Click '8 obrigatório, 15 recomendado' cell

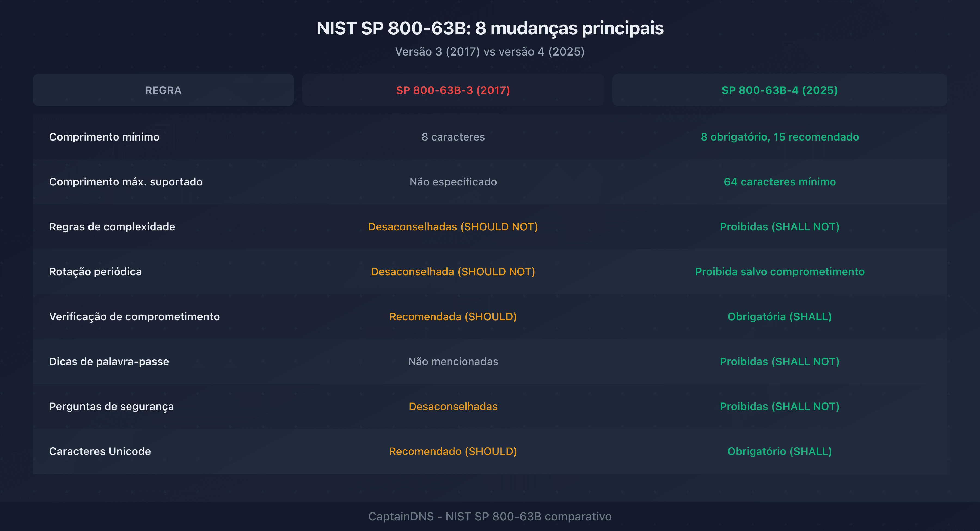point(780,137)
